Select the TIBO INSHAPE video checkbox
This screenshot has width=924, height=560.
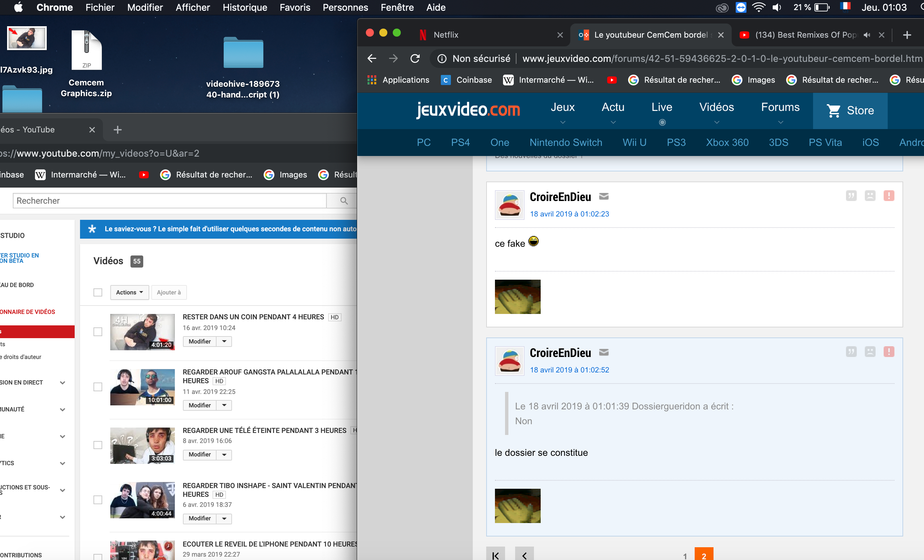(98, 499)
